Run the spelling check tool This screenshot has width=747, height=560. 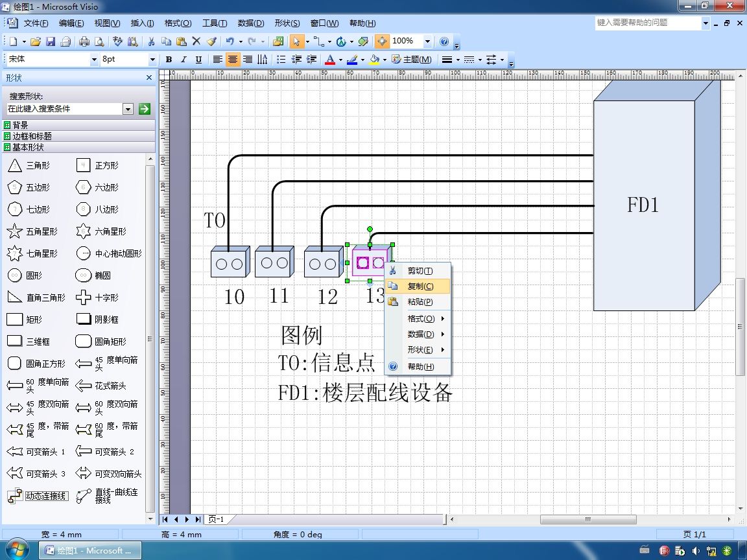117,42
